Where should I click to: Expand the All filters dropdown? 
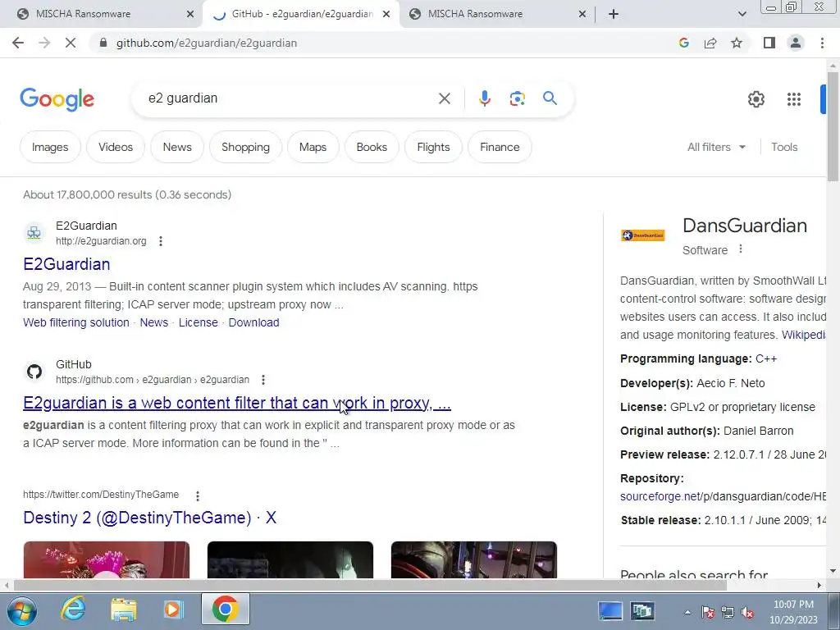point(716,147)
